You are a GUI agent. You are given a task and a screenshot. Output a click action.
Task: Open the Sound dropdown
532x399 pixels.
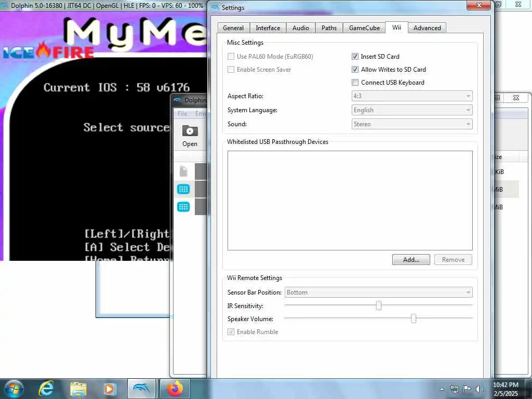pos(412,124)
